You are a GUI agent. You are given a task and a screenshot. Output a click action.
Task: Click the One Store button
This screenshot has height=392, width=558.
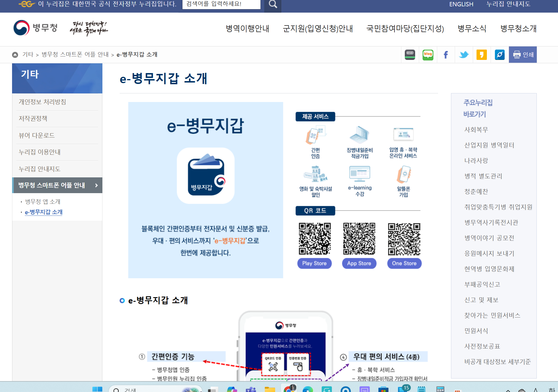point(404,263)
